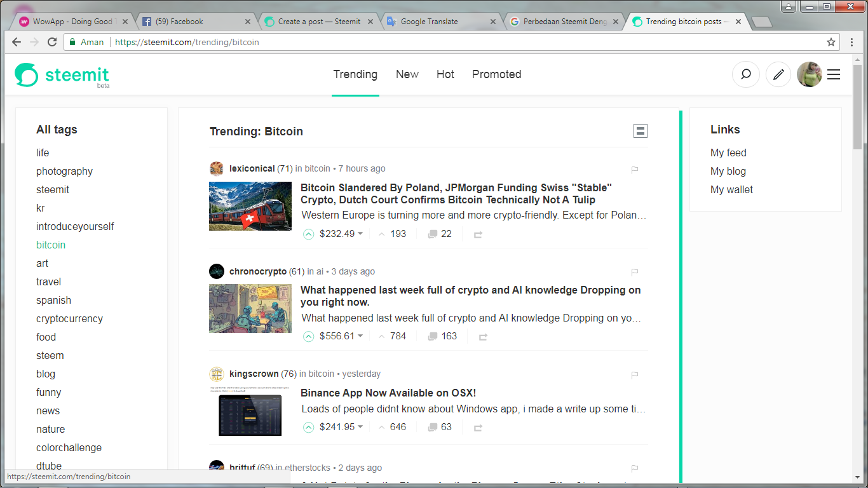Bookmark this page with the star icon
This screenshot has height=488, width=868.
(831, 42)
